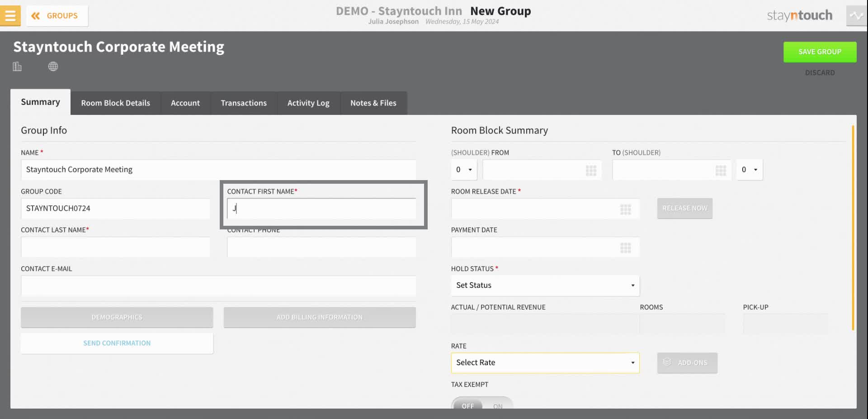This screenshot has height=419, width=868.
Task: Focus the Contact First Name field
Action: [321, 209]
